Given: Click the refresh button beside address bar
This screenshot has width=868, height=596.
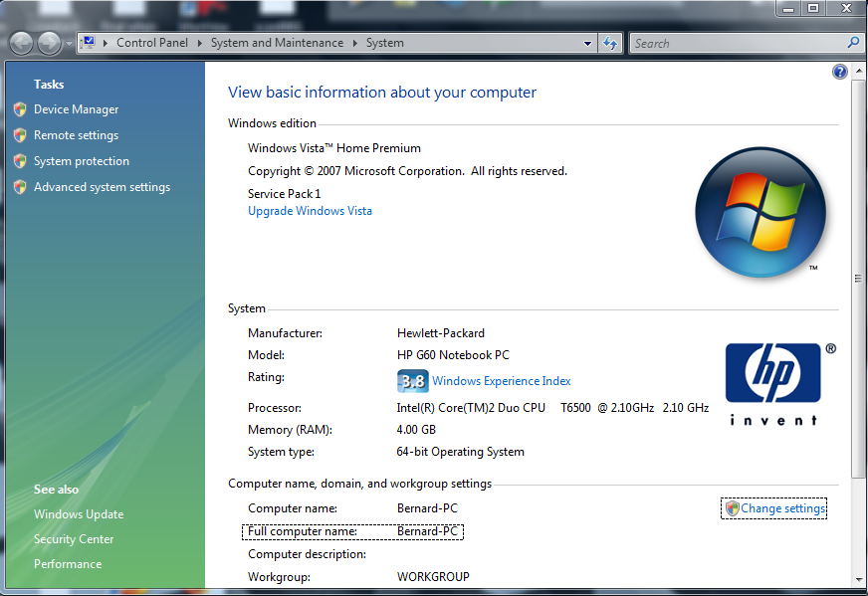Looking at the screenshot, I should click(610, 43).
